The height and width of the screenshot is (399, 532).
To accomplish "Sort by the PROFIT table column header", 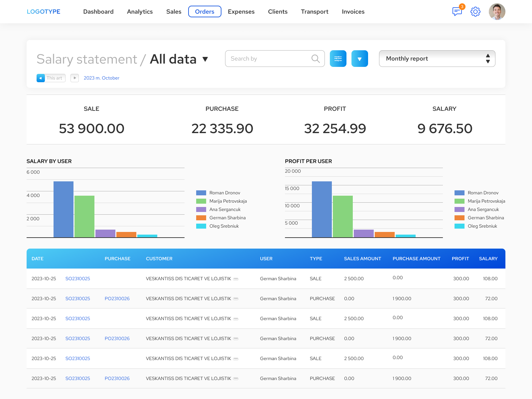I will tap(461, 259).
